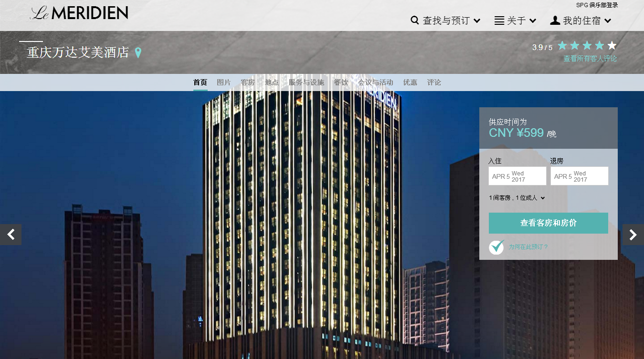Click the 3.9 / 5 rating score
Image resolution: width=644 pixels, height=359 pixels.
[x=542, y=47]
